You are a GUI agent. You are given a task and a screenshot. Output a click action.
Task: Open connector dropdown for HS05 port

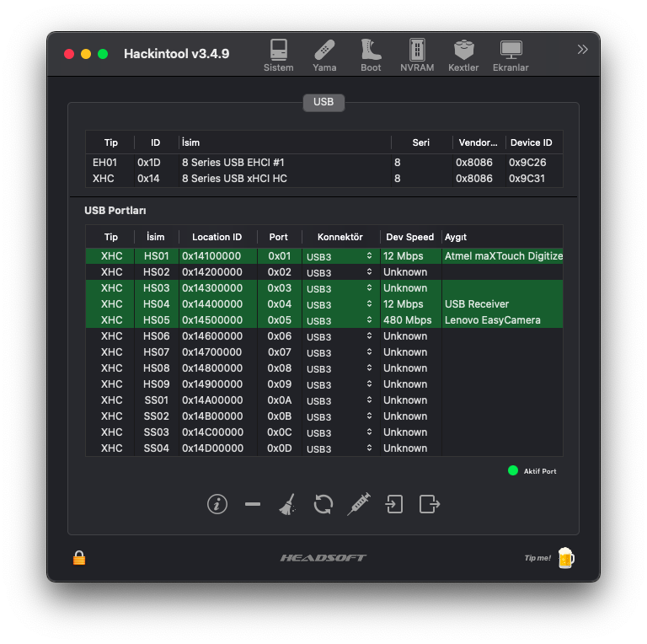(x=340, y=320)
